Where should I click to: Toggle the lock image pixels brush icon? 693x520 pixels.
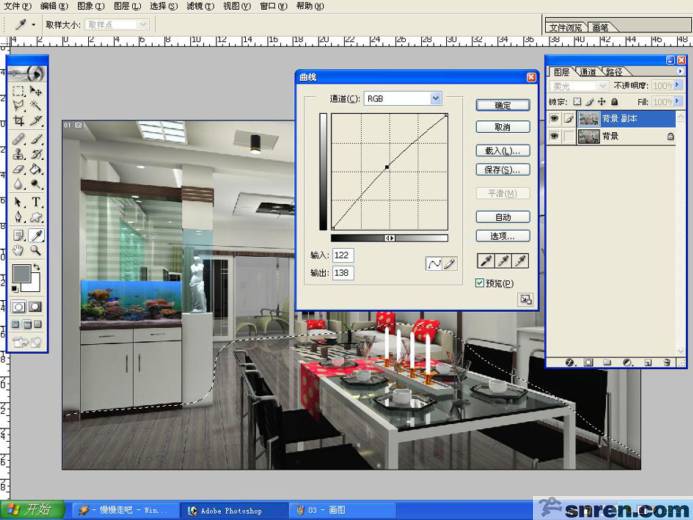click(x=589, y=102)
